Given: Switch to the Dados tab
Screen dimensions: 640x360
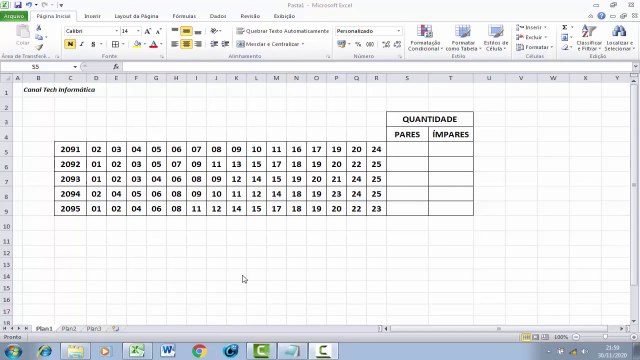Looking at the screenshot, I should pyautogui.click(x=218, y=16).
